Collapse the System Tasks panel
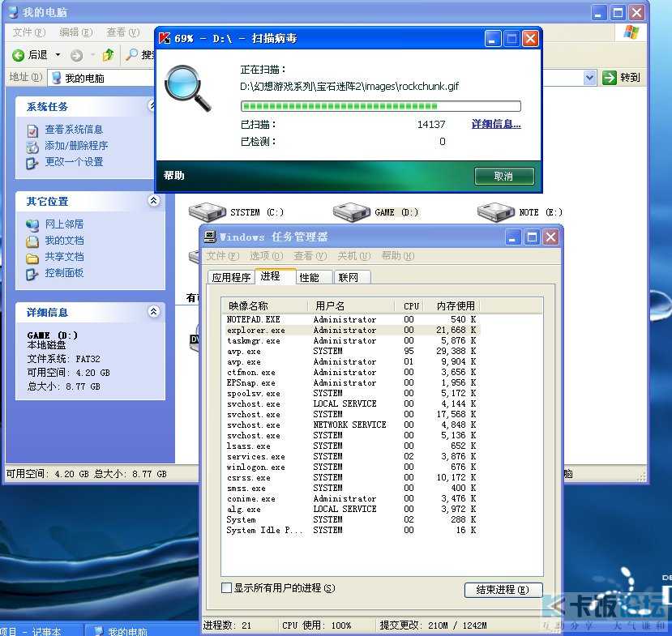This screenshot has width=672, height=636. tap(152, 105)
